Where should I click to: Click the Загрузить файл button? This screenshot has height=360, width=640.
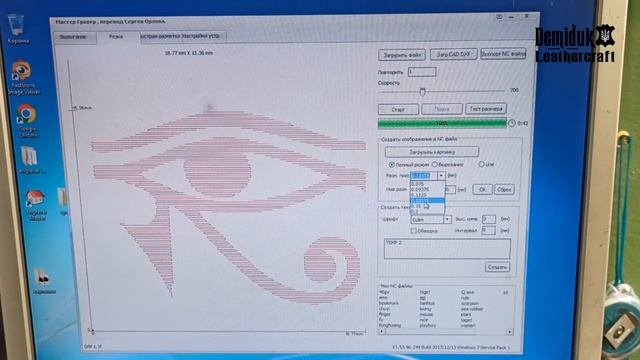[402, 55]
